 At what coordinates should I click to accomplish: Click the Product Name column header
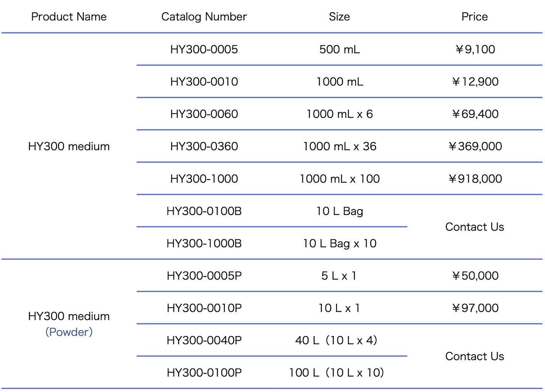coord(69,17)
